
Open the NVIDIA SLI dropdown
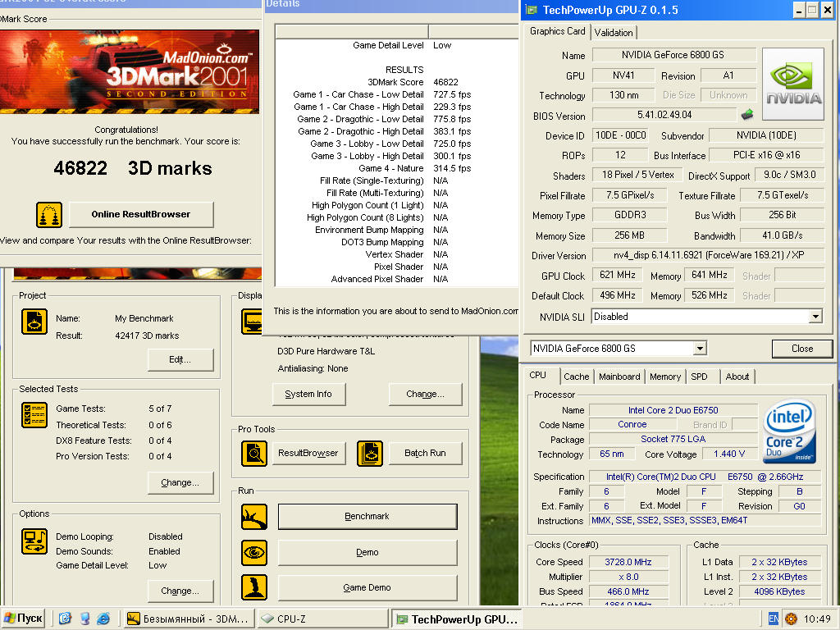815,317
